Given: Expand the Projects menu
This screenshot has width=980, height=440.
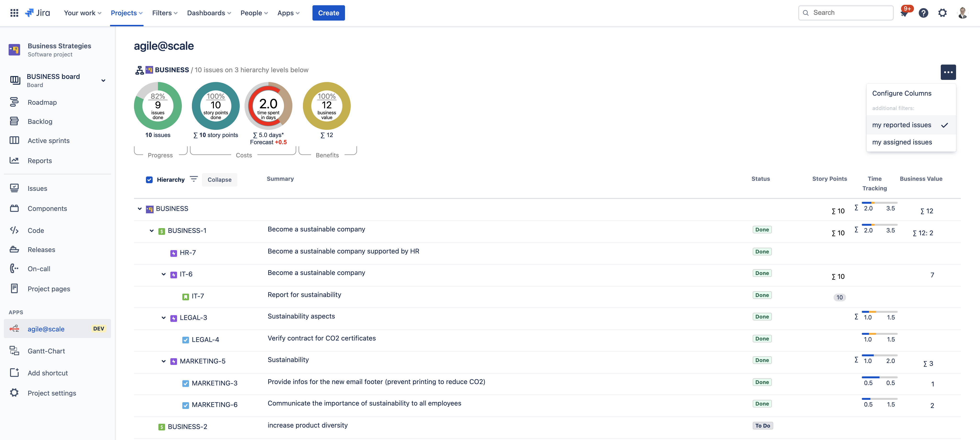Looking at the screenshot, I should (126, 12).
